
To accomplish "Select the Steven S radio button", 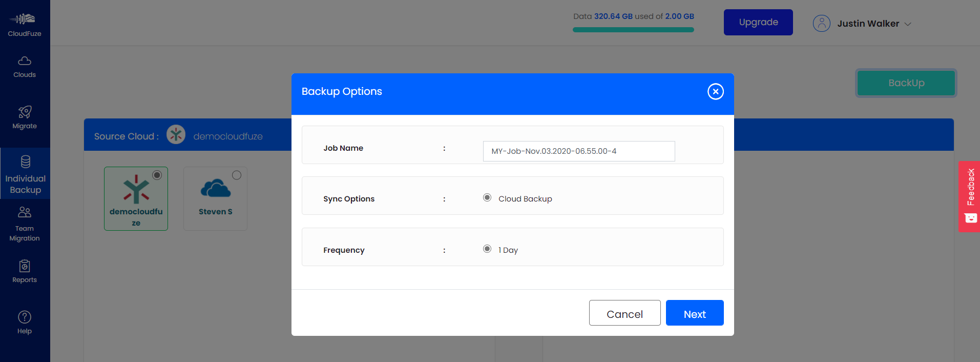I will [x=237, y=175].
